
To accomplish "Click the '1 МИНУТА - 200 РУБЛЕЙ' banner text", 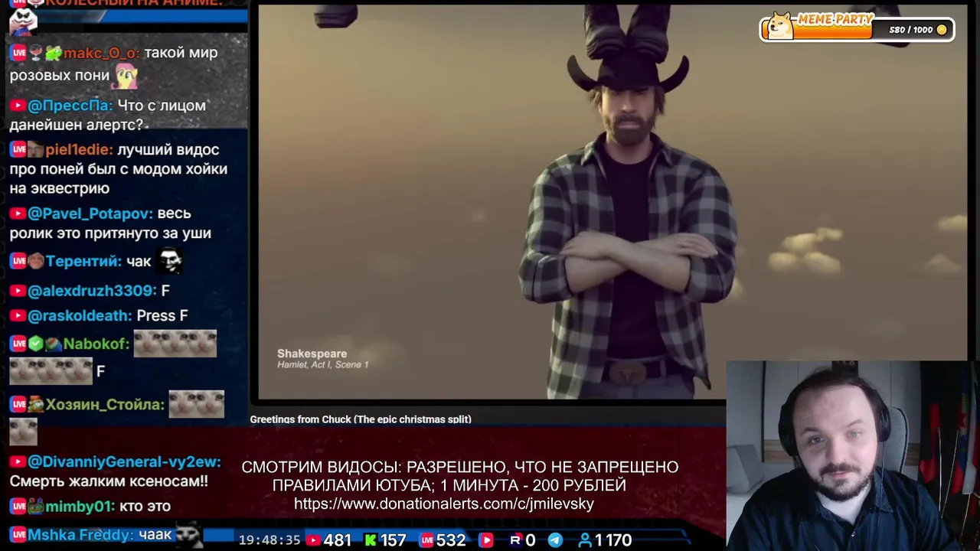I will pos(534,485).
